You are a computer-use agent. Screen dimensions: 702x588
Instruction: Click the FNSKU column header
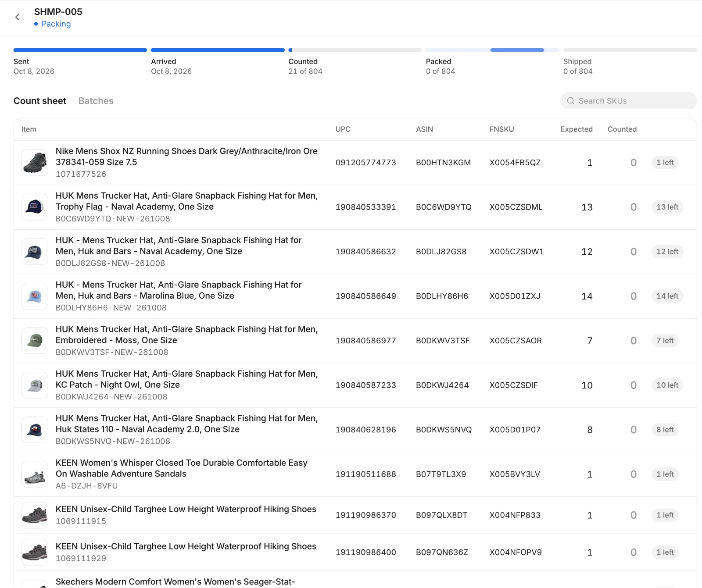tap(501, 129)
